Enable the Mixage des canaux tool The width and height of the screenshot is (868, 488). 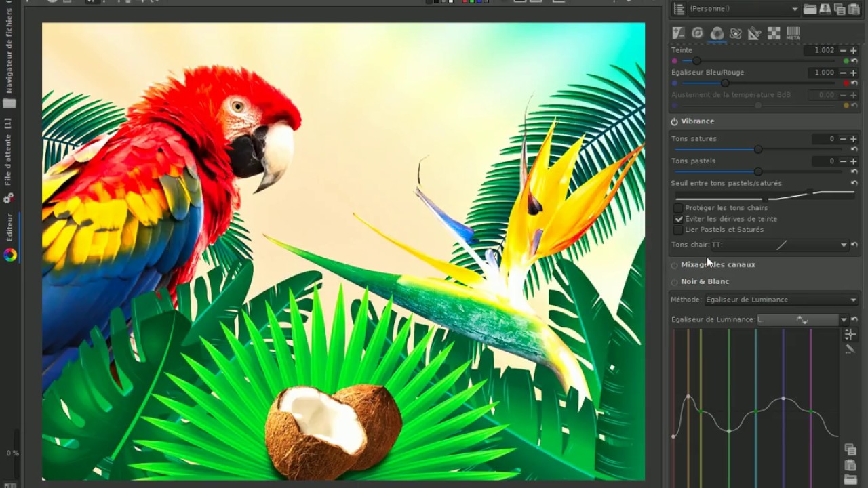(675, 265)
